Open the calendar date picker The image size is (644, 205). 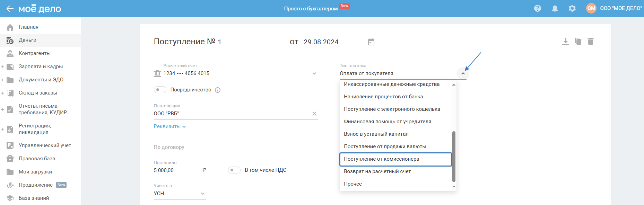click(371, 42)
